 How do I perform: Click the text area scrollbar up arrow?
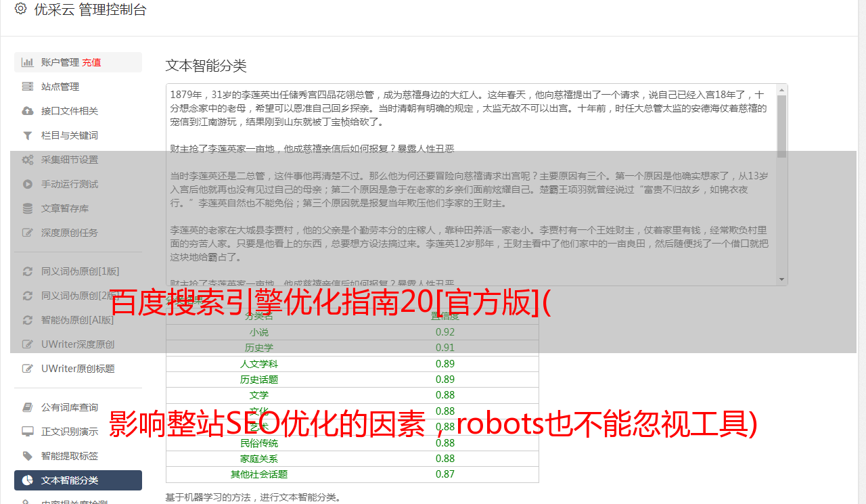coord(782,90)
